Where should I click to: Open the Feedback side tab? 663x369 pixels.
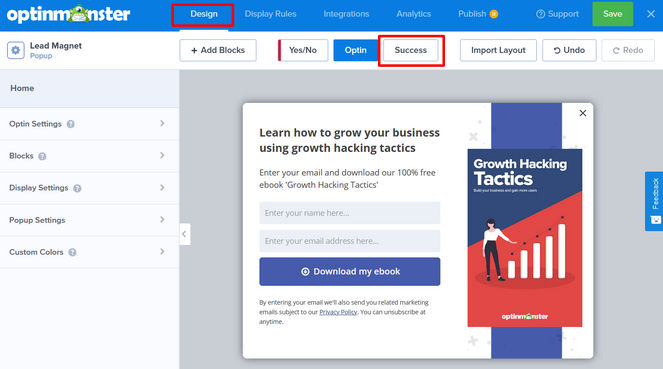click(654, 201)
